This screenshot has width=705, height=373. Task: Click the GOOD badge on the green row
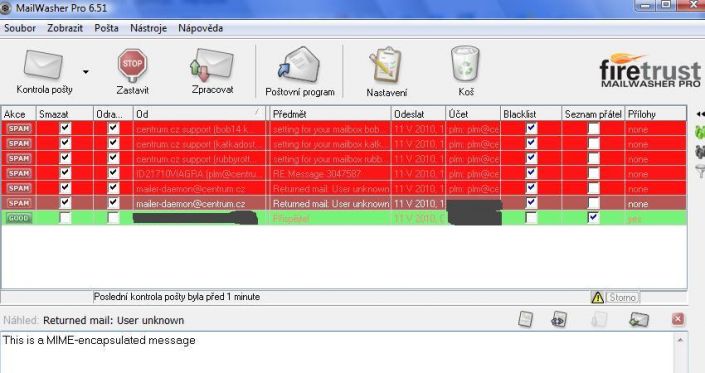[18, 218]
